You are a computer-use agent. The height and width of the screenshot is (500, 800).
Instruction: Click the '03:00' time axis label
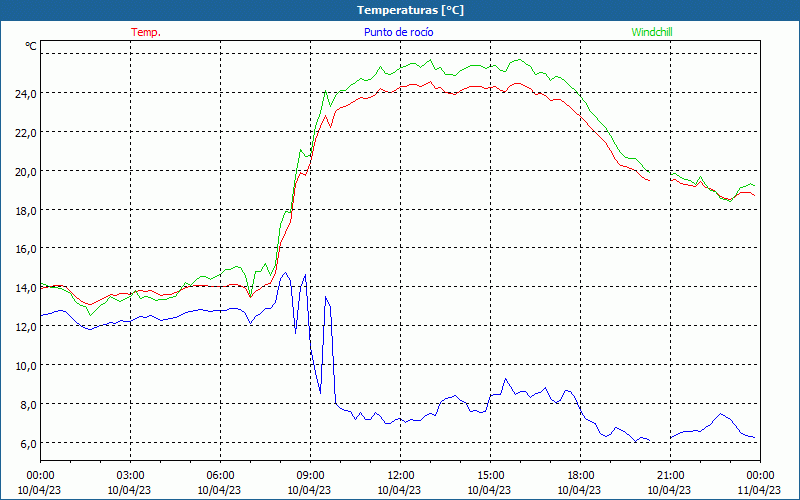point(130,476)
